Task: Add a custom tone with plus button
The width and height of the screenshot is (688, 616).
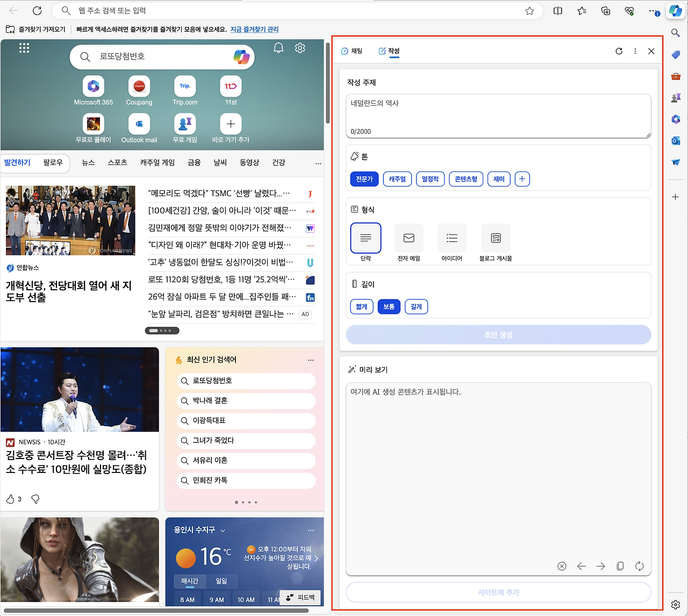Action: click(x=522, y=179)
